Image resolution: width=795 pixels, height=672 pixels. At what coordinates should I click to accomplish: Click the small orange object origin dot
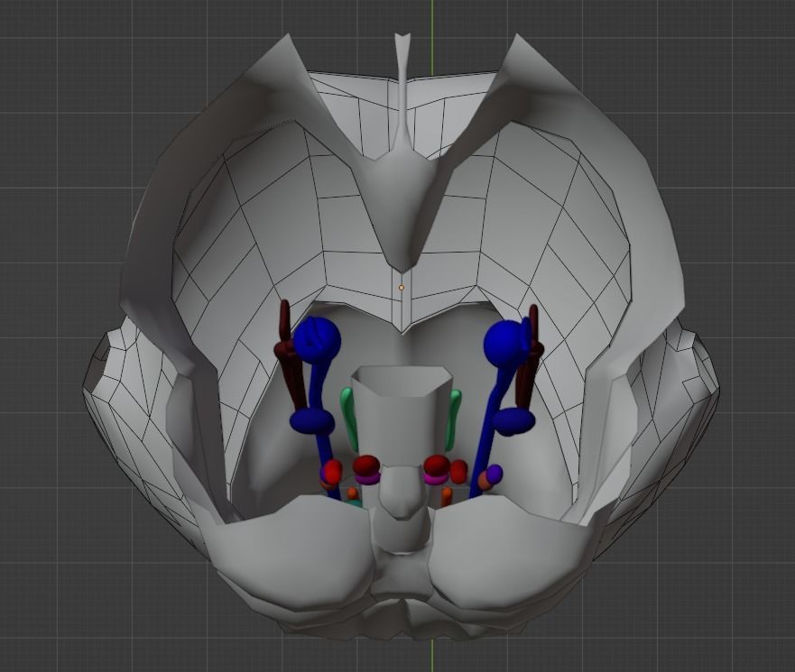tap(402, 288)
